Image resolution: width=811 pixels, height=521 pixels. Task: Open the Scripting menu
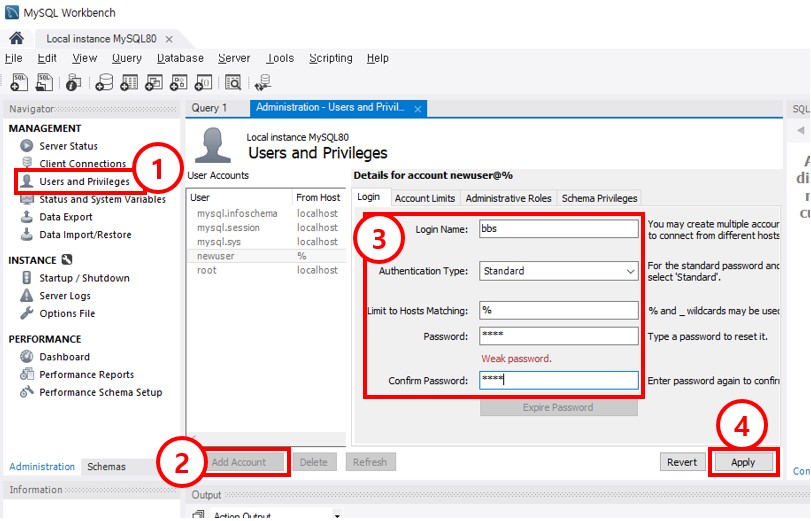(x=331, y=58)
